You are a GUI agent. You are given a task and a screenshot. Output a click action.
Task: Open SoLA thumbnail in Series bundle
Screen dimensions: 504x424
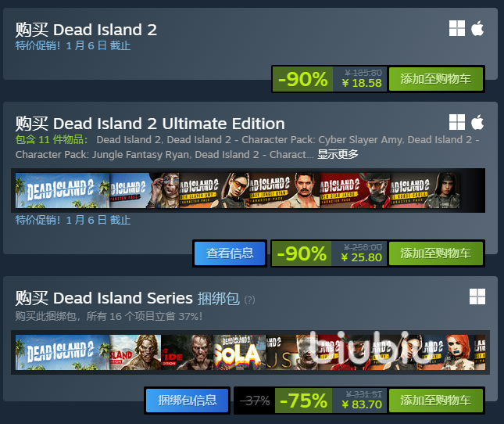[239, 352]
